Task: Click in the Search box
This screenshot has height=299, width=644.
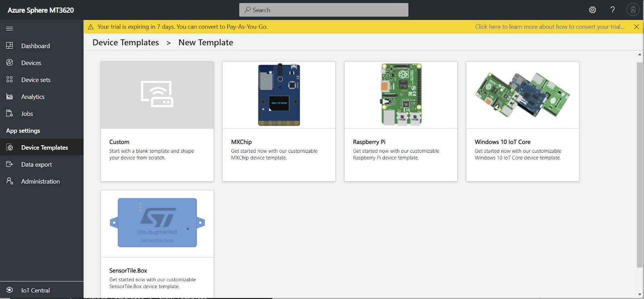Action: (324, 10)
